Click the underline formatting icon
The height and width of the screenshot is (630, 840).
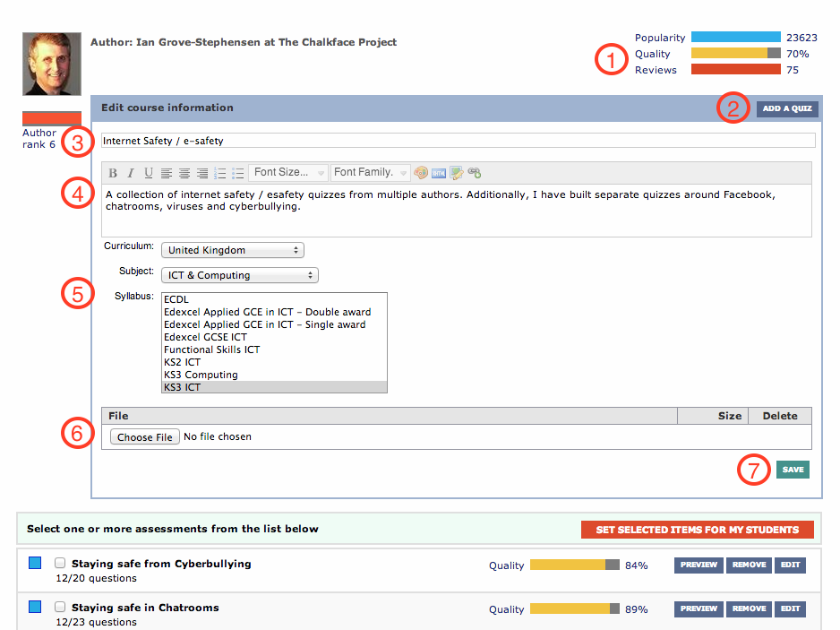tap(149, 173)
